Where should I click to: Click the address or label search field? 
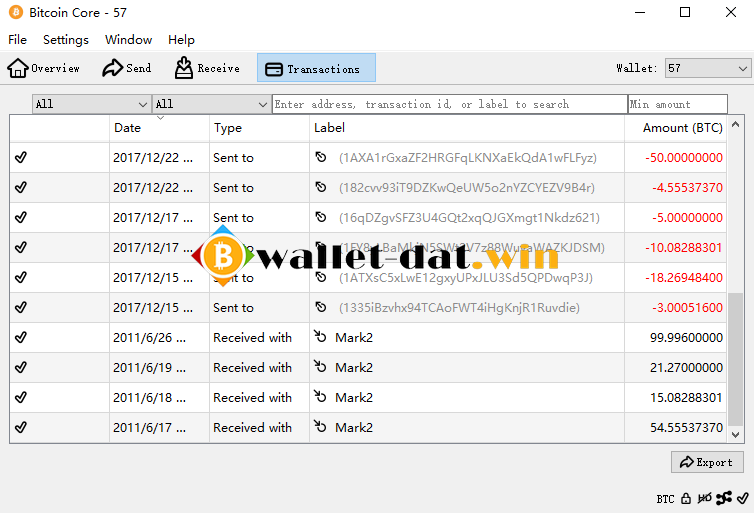450,104
